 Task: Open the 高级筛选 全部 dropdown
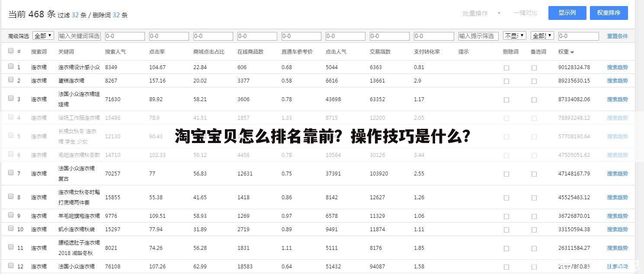43,36
